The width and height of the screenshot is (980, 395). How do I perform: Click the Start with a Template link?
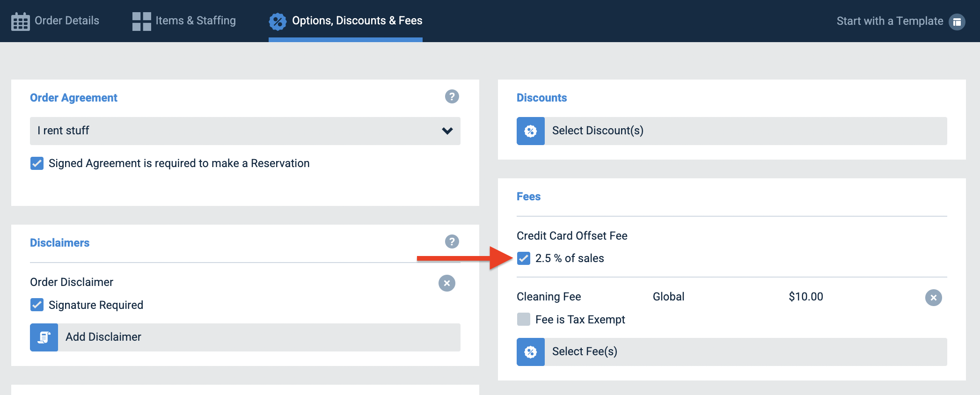click(901, 22)
